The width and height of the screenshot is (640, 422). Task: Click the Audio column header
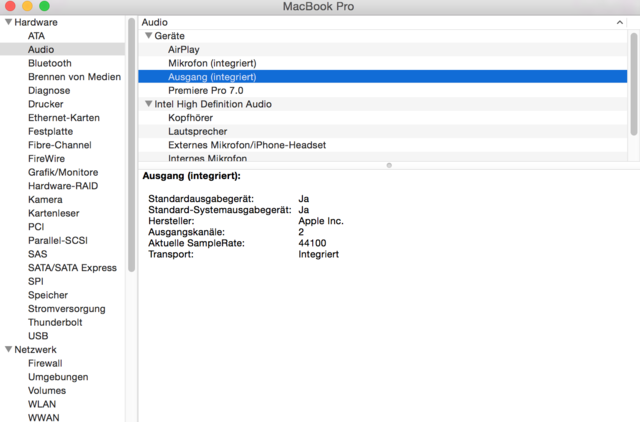pos(382,22)
